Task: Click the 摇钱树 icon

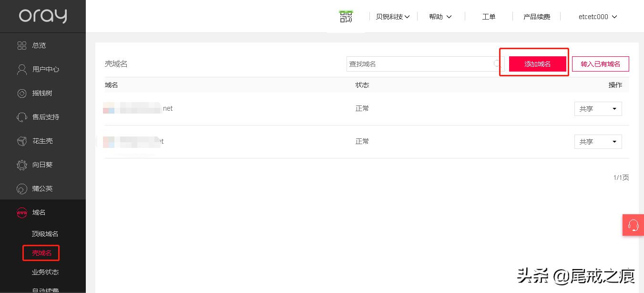Action: (22, 93)
